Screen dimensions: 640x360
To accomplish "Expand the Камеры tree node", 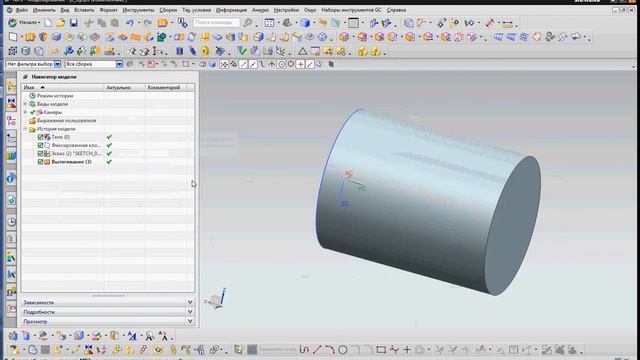I will pyautogui.click(x=25, y=112).
